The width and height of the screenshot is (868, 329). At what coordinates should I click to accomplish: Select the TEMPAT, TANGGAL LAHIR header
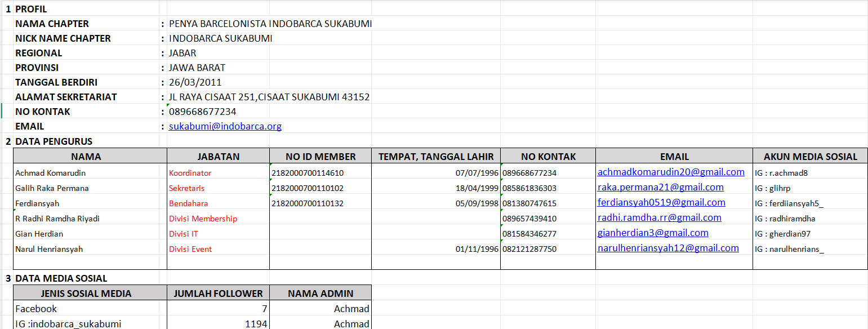436,157
